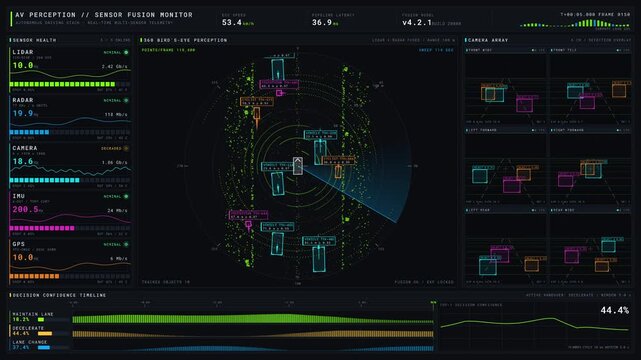Click the IMU magenta segmented level bar

[69, 228]
